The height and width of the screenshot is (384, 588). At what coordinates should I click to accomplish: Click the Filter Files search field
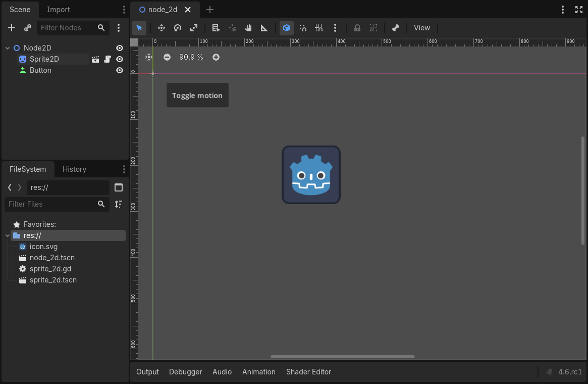tap(50, 204)
